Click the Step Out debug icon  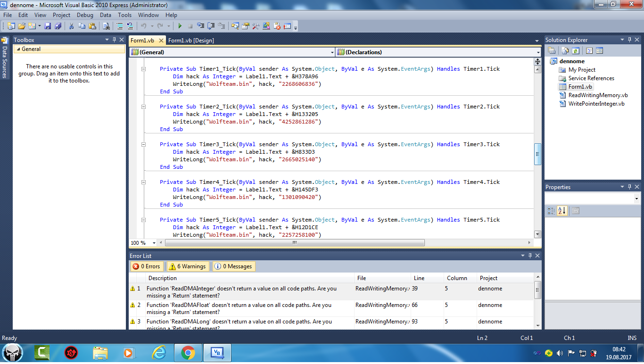coord(221,26)
